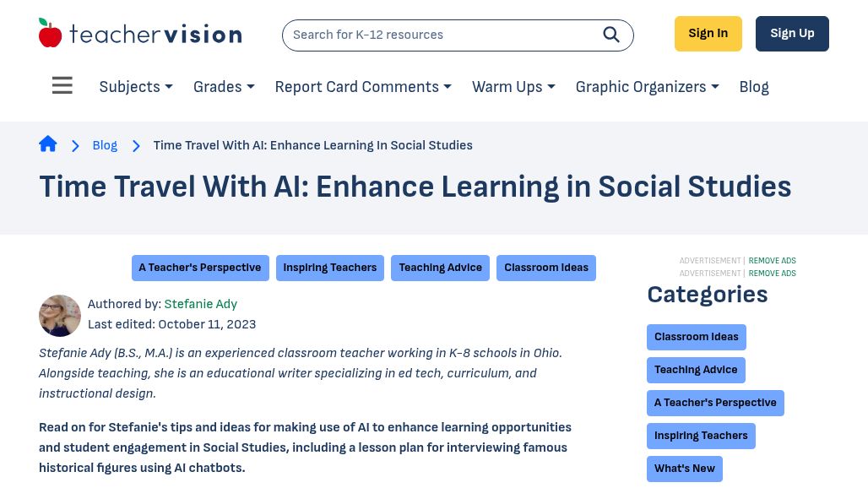
Task: Go to the home breadcrumb icon
Action: [48, 144]
